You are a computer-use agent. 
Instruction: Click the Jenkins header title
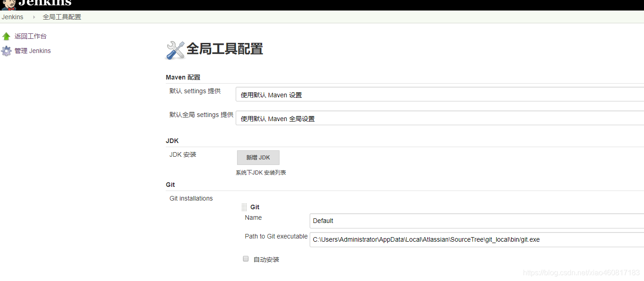(45, 3)
